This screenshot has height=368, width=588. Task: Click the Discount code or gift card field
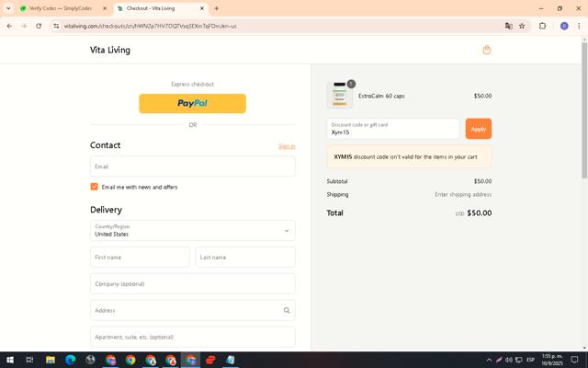click(x=393, y=129)
